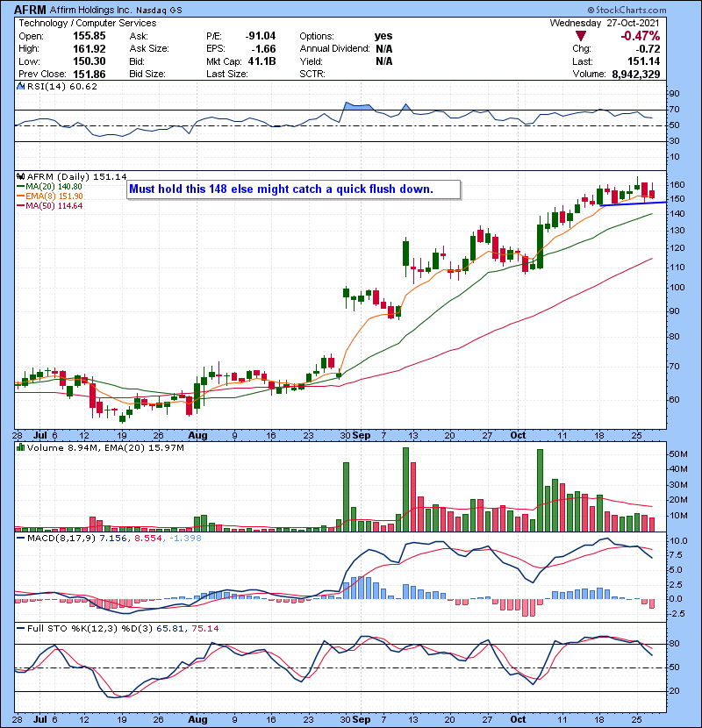Click the Yield N/A value

point(383,61)
